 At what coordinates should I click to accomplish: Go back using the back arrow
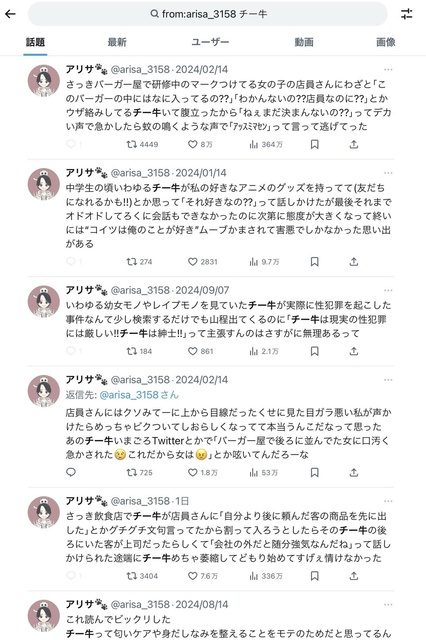10,14
